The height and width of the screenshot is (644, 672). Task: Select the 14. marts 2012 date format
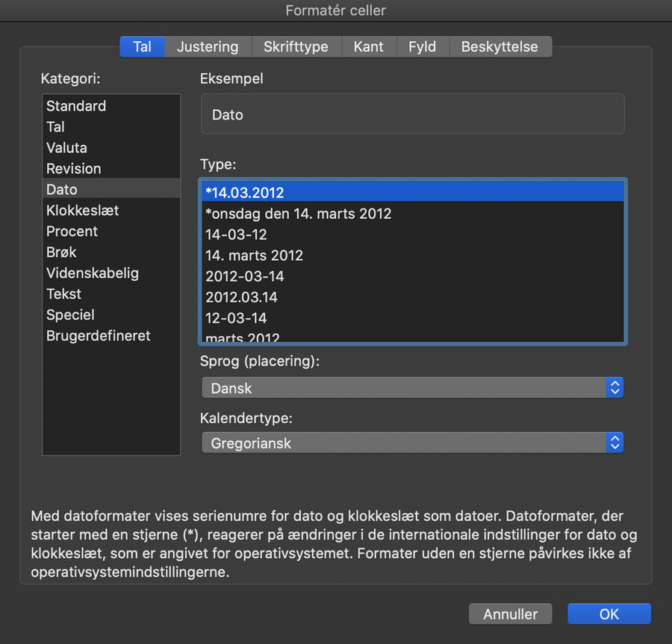pos(255,255)
